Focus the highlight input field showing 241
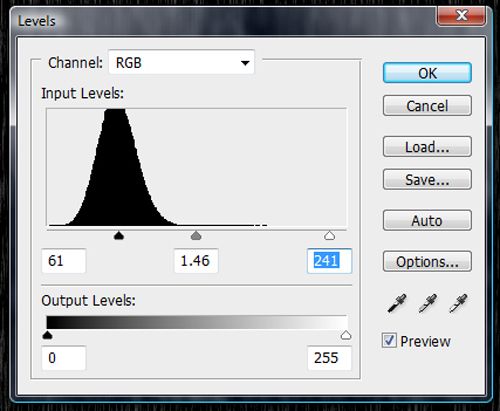The width and height of the screenshot is (500, 411). [329, 261]
